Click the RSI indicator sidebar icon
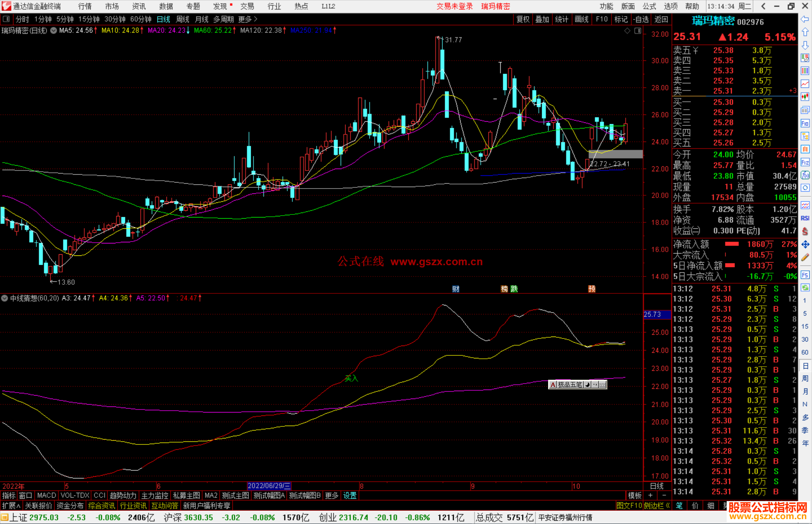 pyautogui.click(x=805, y=218)
